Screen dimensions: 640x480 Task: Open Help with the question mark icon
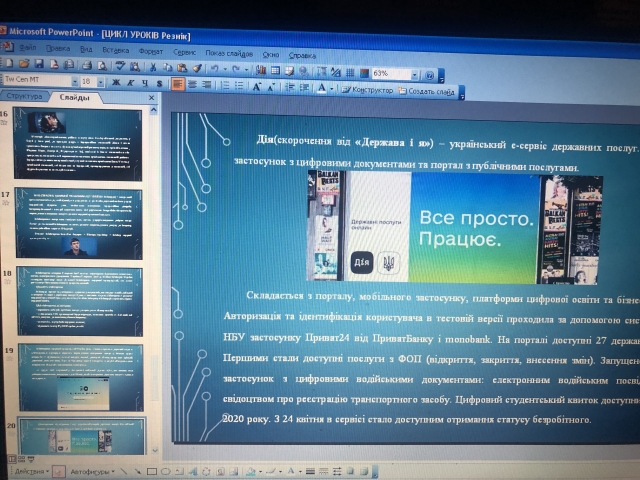(429, 76)
